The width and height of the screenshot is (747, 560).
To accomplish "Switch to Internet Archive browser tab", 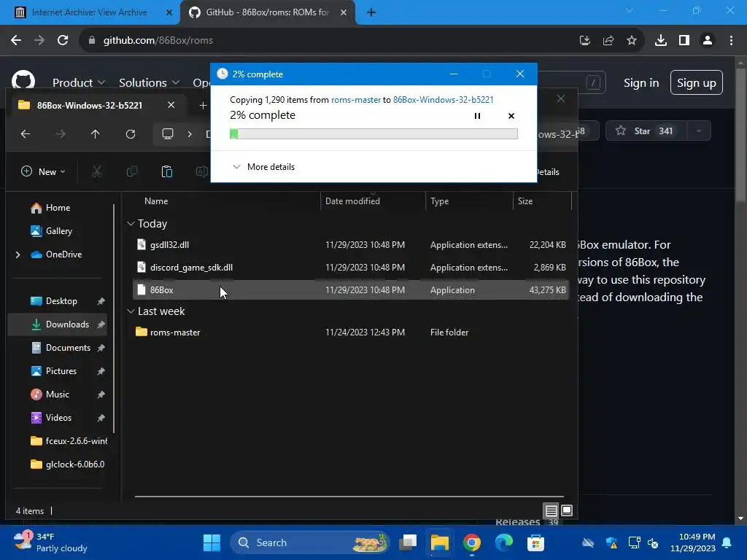I will [x=90, y=12].
